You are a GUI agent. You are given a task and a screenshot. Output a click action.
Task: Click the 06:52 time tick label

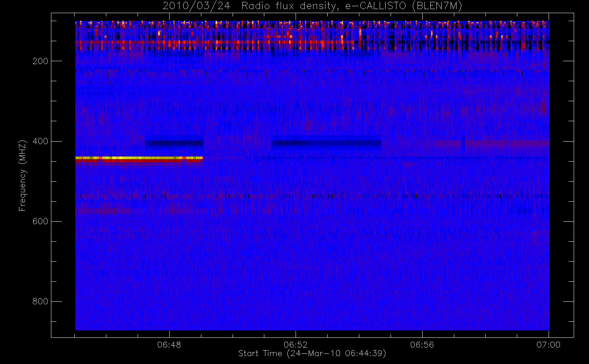296,345
